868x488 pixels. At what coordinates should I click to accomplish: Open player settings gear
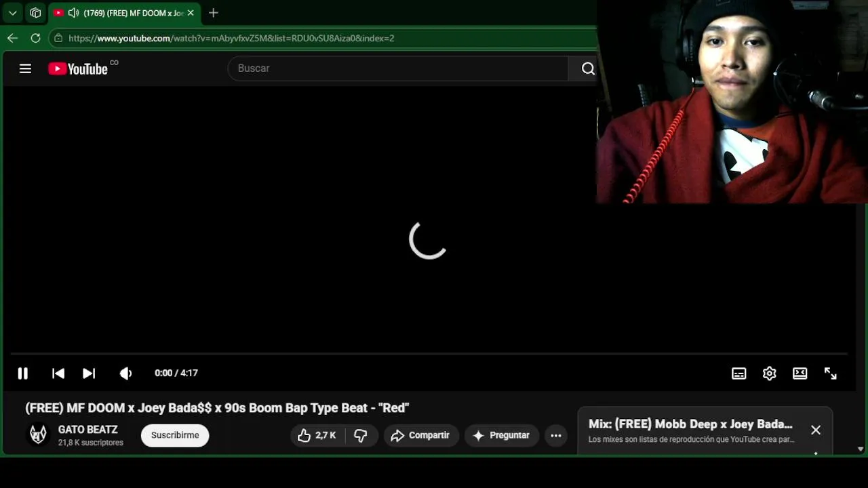pyautogui.click(x=769, y=373)
